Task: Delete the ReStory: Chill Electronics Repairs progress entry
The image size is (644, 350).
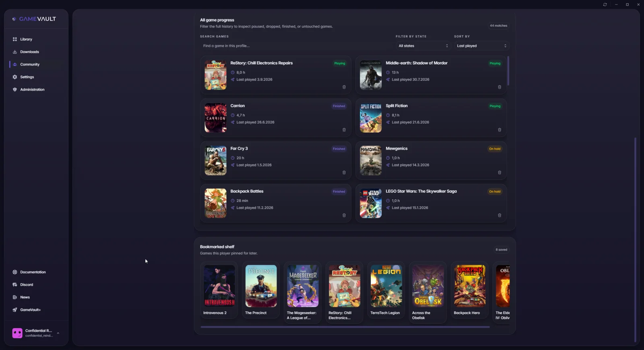Action: pos(344,87)
